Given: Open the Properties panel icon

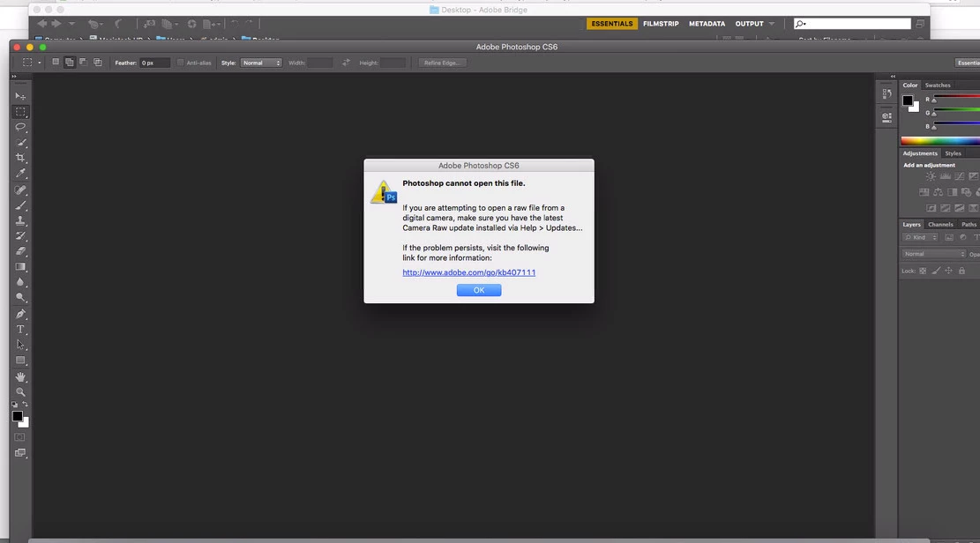Looking at the screenshot, I should (886, 117).
